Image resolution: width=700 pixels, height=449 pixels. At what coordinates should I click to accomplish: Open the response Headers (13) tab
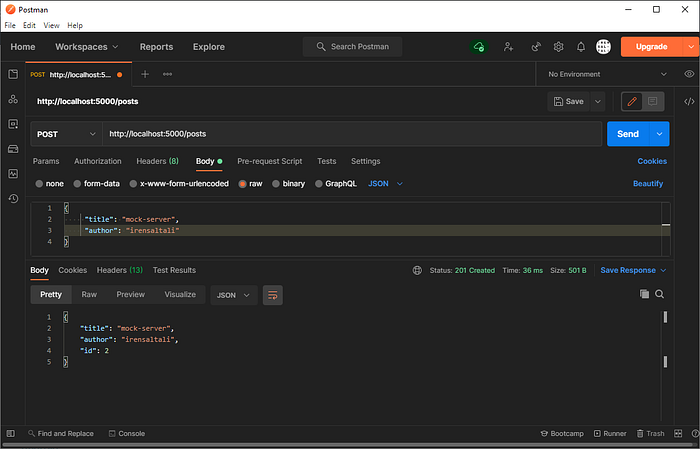(x=120, y=270)
